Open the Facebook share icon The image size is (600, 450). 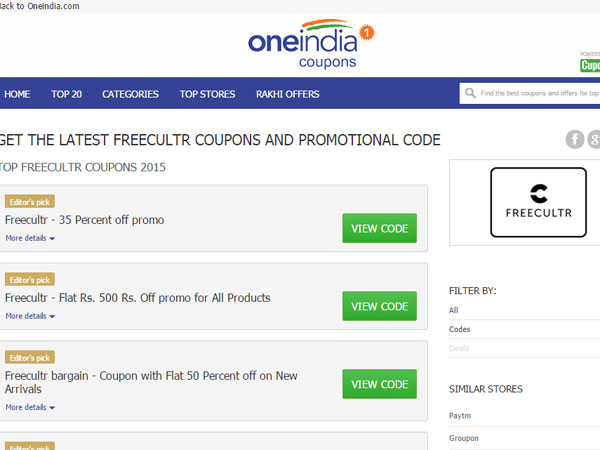[x=575, y=139]
